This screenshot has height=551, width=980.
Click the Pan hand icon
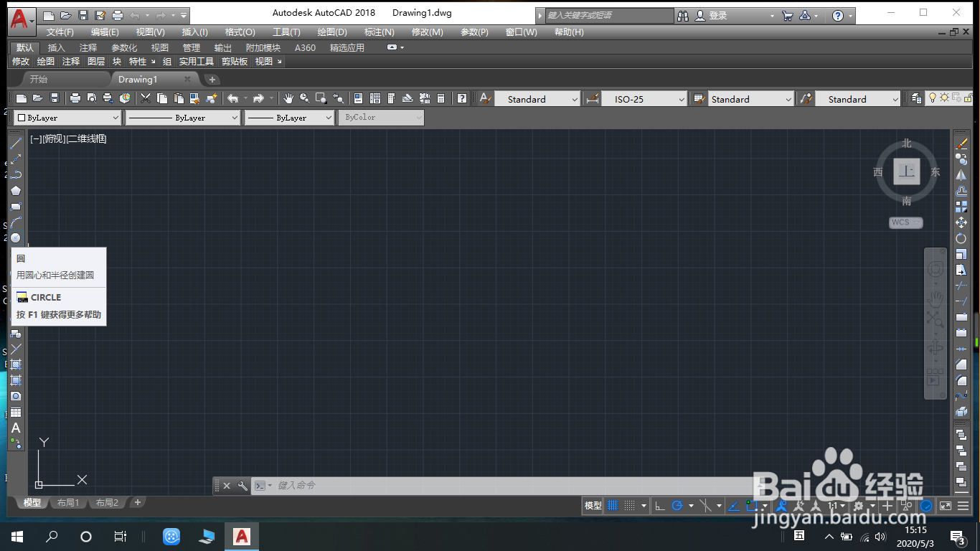coord(288,99)
